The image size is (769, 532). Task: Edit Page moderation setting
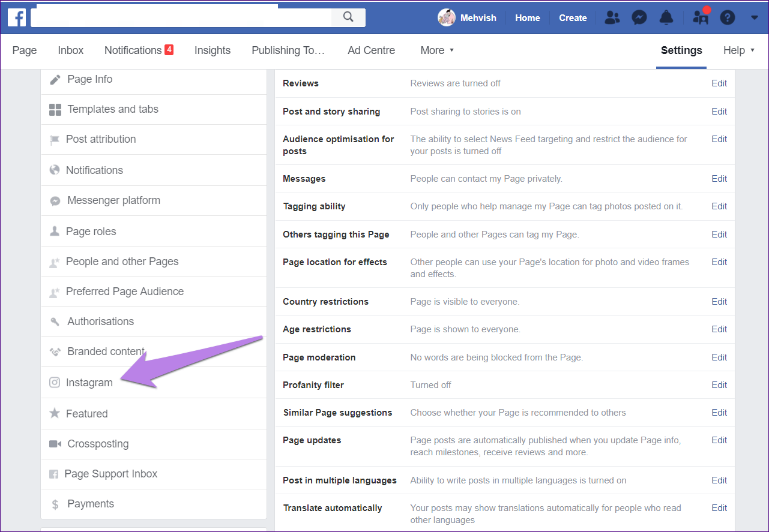(719, 357)
